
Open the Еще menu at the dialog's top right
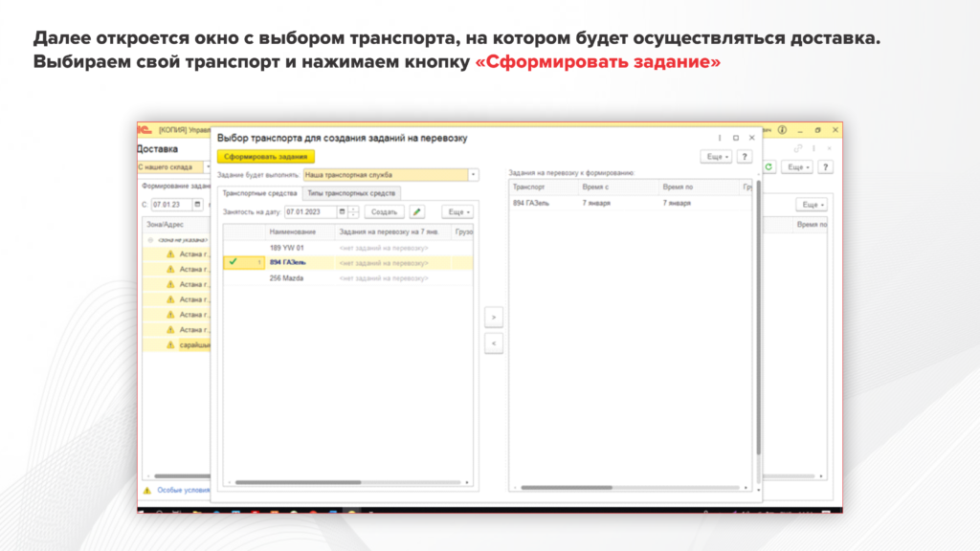point(716,157)
